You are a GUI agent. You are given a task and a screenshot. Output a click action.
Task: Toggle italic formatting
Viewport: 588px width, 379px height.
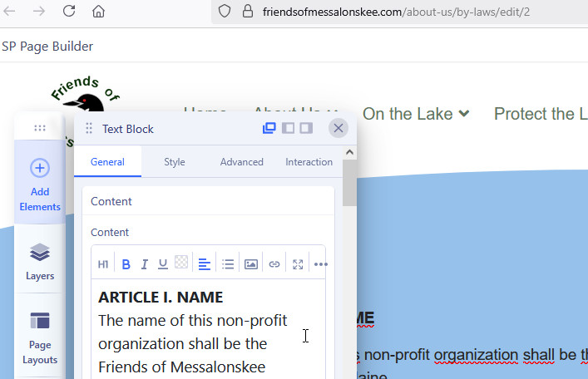coord(145,264)
